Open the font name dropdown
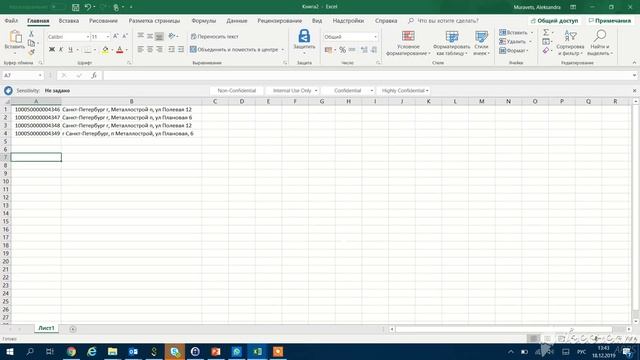The image size is (640, 360). tap(87, 37)
